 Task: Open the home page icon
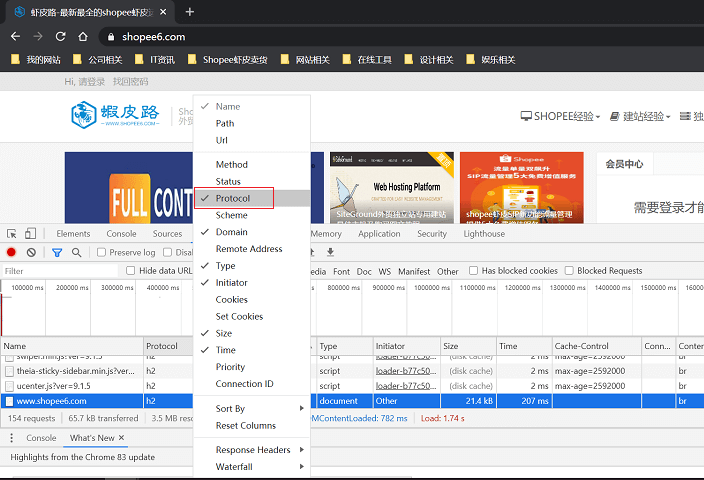(x=83, y=37)
